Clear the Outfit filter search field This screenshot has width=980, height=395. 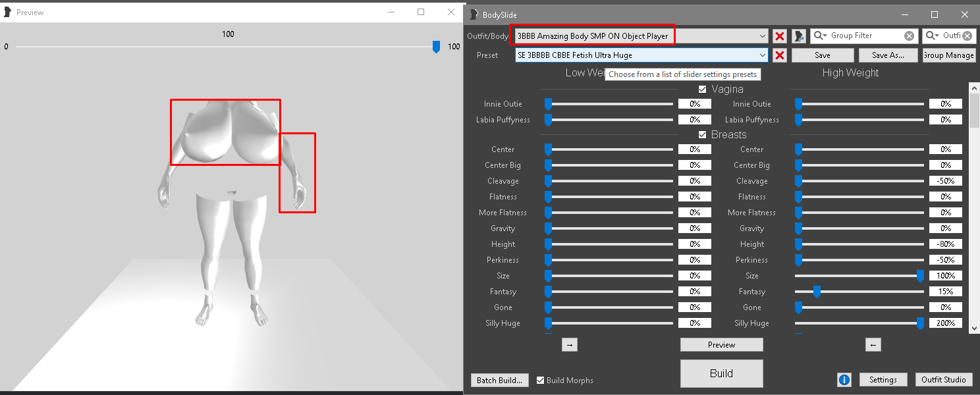pos(967,36)
